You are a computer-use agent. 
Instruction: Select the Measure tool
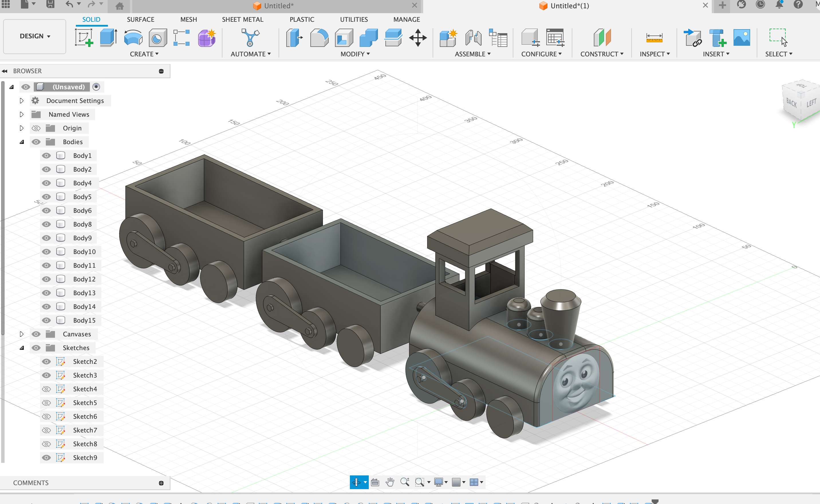tap(654, 38)
